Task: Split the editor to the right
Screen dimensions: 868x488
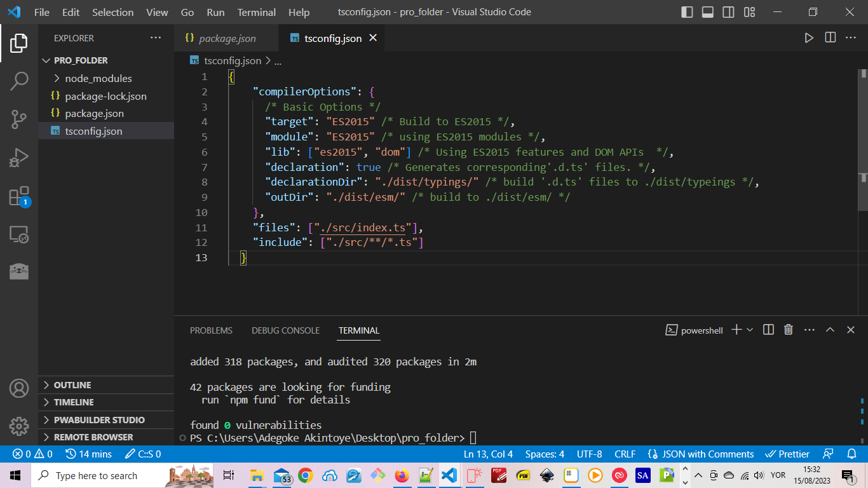Action: [x=830, y=38]
